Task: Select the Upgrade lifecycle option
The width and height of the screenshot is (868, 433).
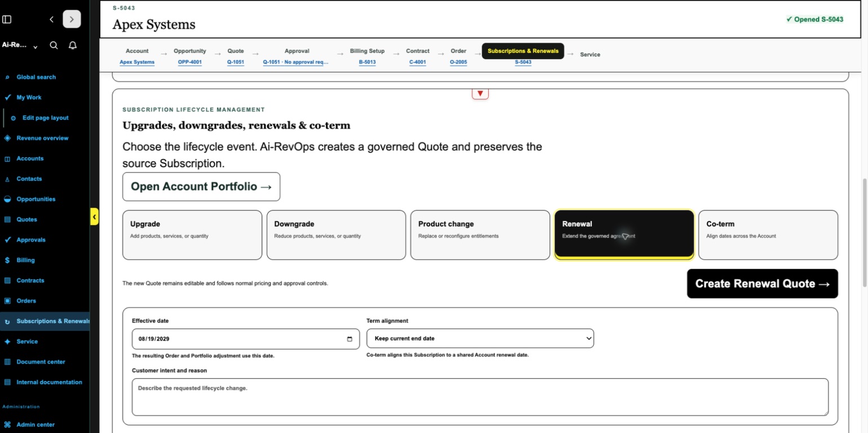Action: coord(192,235)
